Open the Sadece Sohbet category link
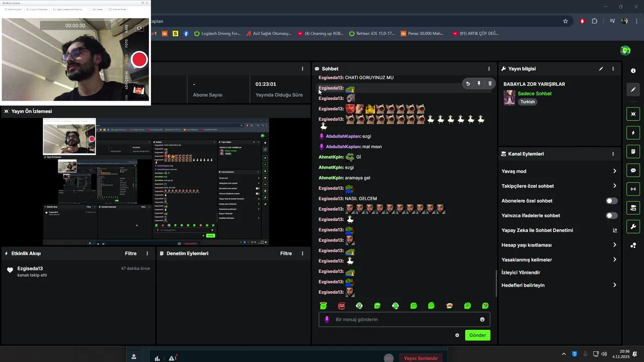Screen dimensions: 644x362 point(534,94)
